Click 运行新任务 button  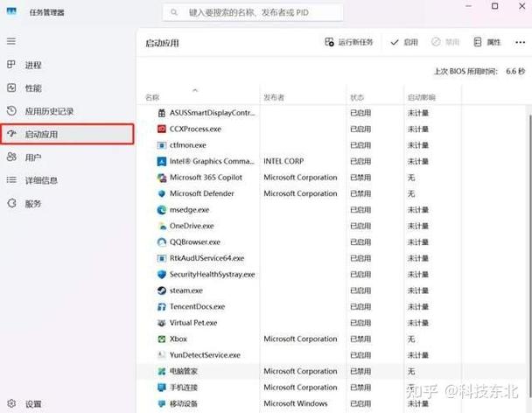[349, 42]
